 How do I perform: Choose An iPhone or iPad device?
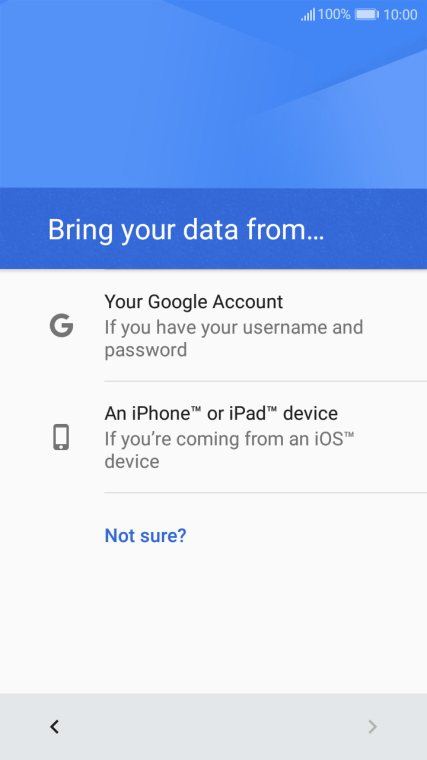click(213, 437)
